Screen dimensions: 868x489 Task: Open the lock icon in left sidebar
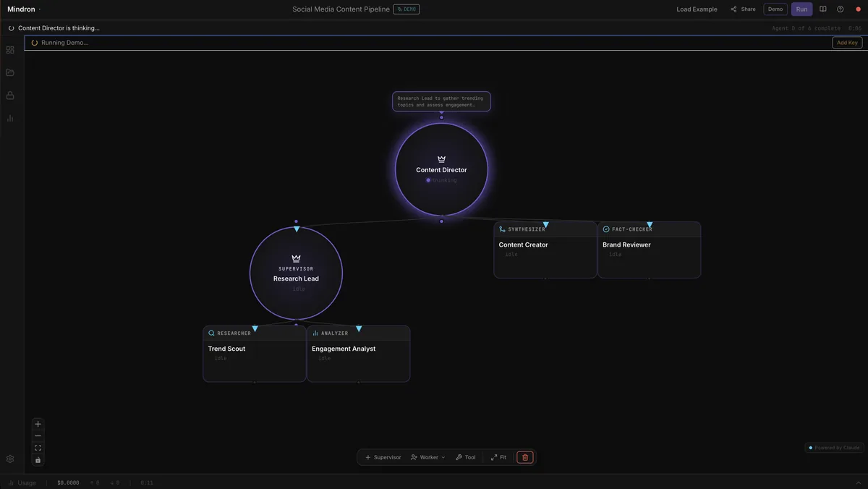point(10,95)
